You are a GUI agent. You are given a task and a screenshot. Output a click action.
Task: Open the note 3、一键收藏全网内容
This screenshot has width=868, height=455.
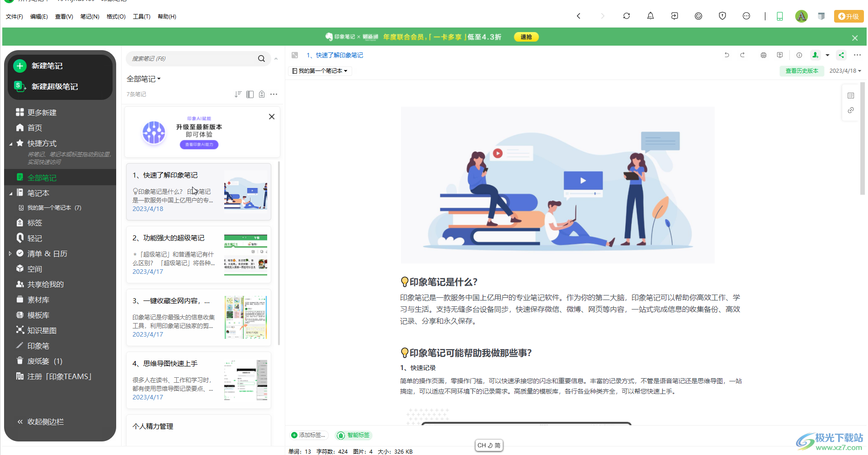pos(198,317)
